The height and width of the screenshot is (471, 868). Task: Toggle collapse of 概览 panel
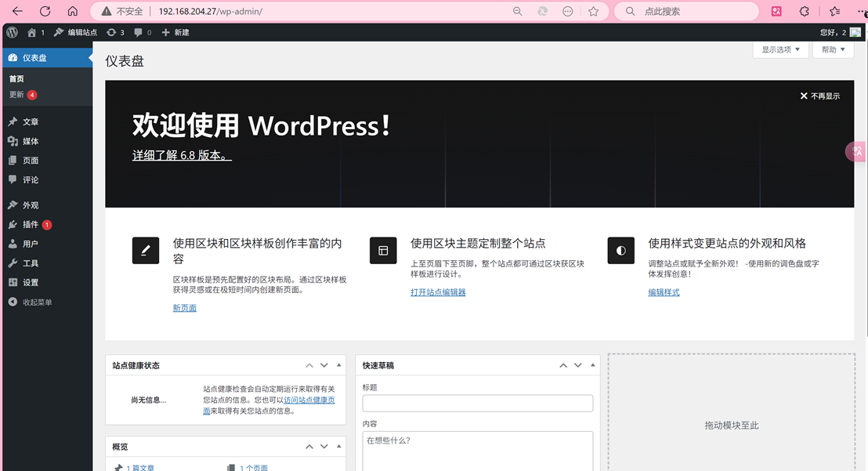coord(338,447)
